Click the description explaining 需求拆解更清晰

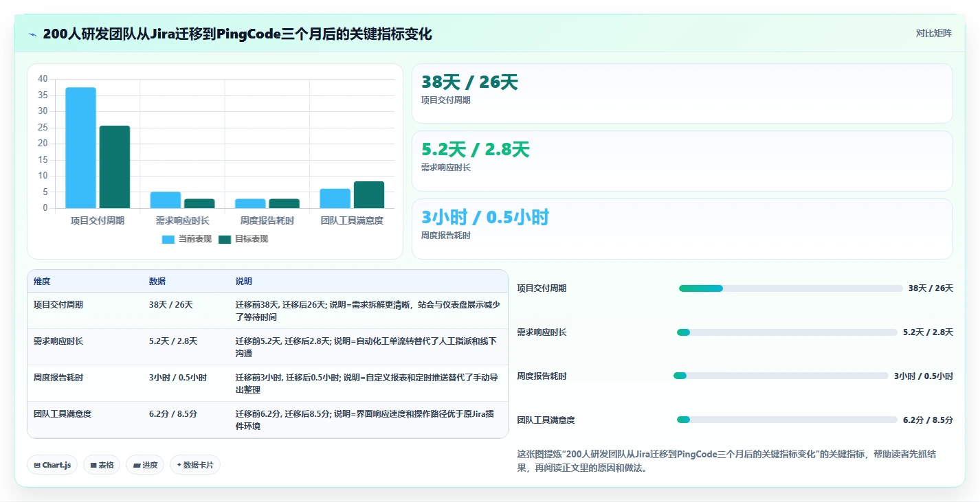[368, 311]
